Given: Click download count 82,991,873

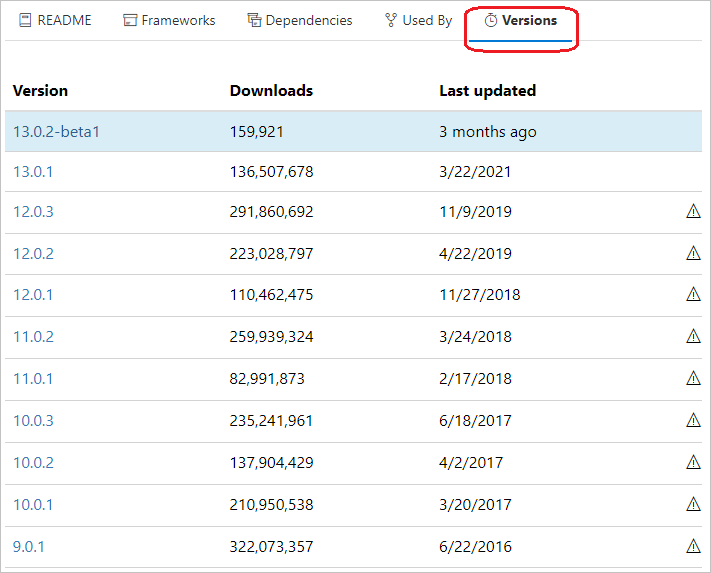Looking at the screenshot, I should pos(267,379).
